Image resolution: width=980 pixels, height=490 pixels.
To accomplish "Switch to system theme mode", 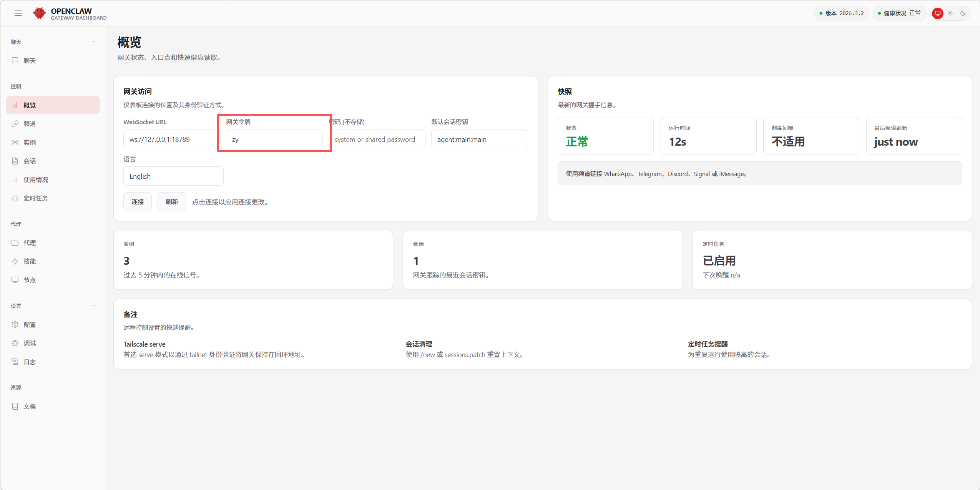I will coord(937,13).
